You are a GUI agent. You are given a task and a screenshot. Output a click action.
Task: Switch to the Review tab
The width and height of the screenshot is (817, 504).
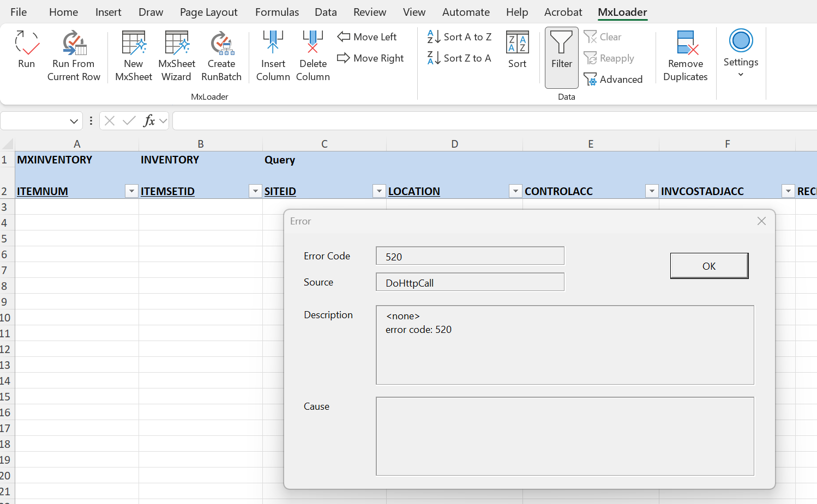370,12
